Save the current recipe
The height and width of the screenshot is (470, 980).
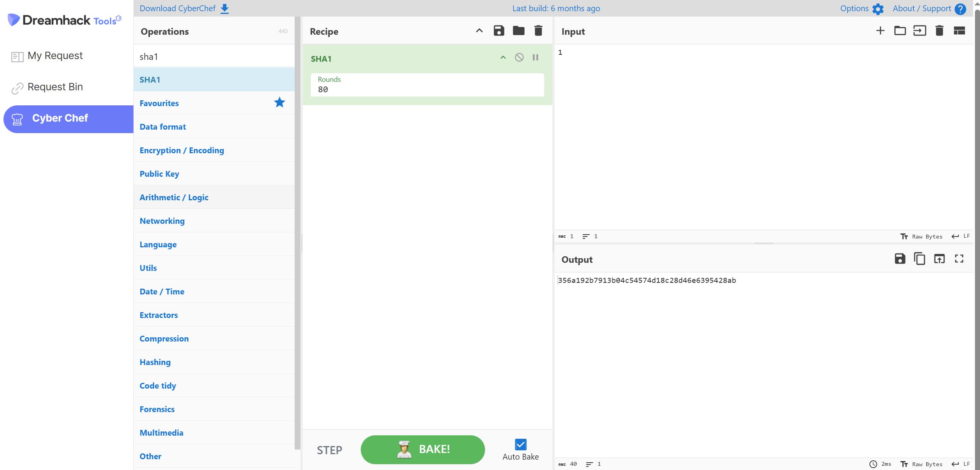(499, 31)
